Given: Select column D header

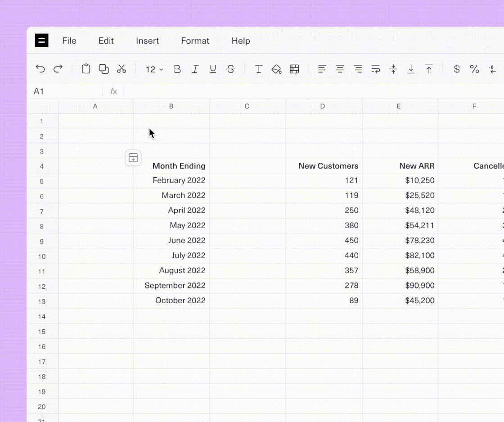Looking at the screenshot, I should 323,106.
